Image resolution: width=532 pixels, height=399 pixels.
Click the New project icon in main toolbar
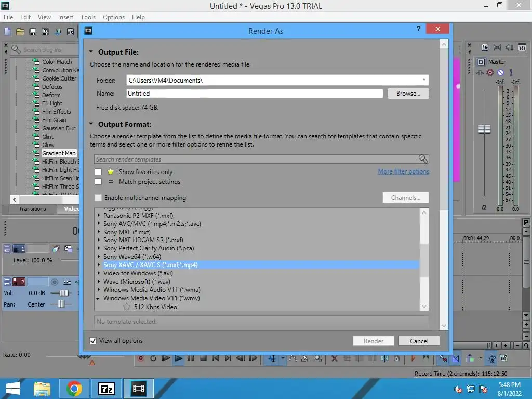point(7,32)
